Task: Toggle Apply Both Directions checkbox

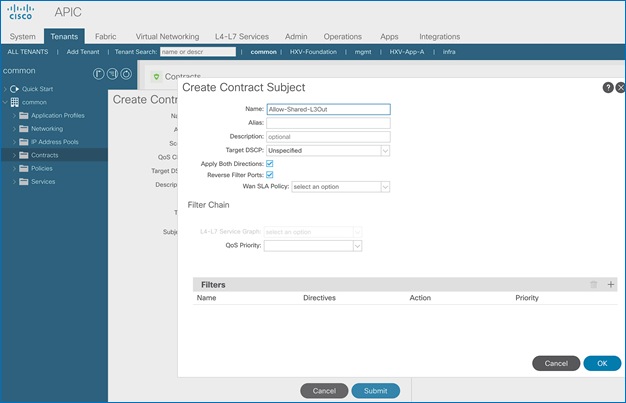Action: [269, 163]
